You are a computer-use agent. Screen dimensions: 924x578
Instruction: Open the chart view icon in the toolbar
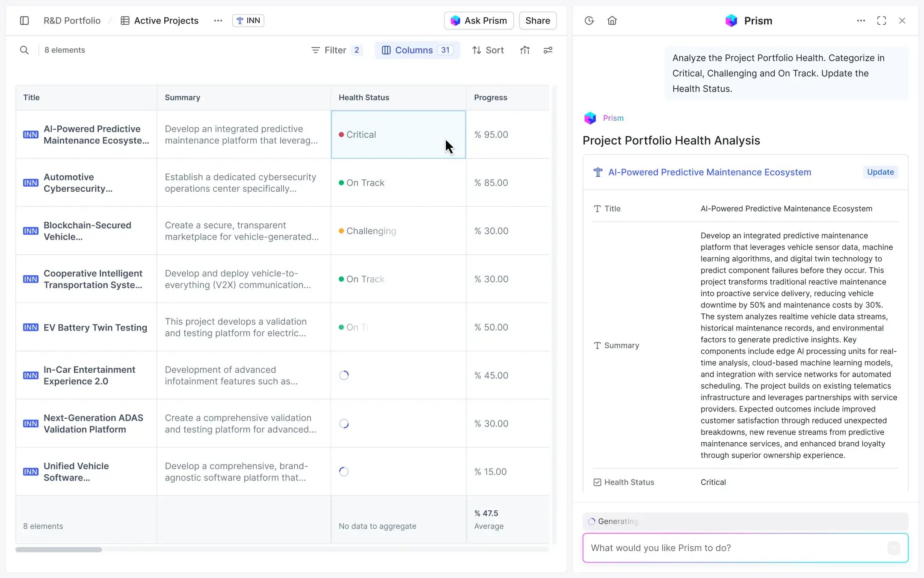[x=525, y=50]
